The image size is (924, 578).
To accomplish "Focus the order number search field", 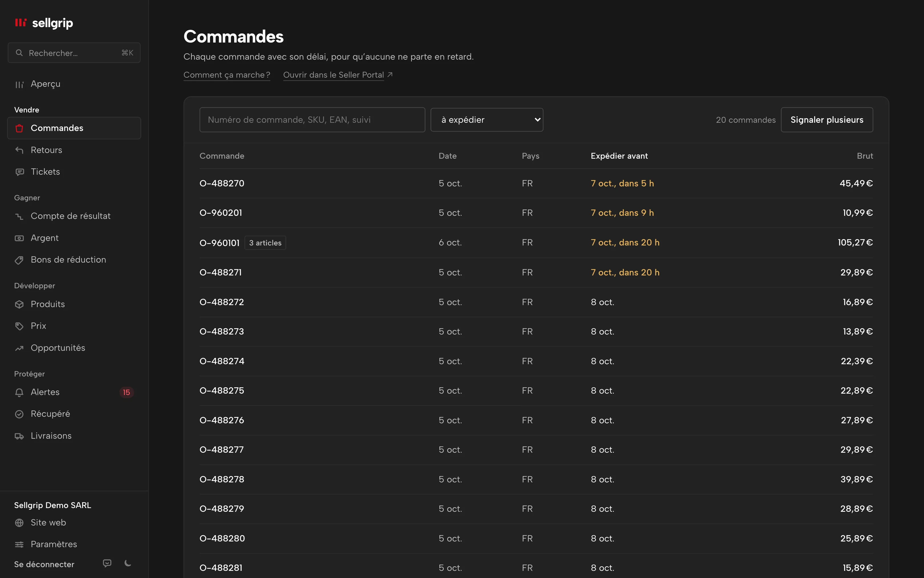I will coord(312,120).
